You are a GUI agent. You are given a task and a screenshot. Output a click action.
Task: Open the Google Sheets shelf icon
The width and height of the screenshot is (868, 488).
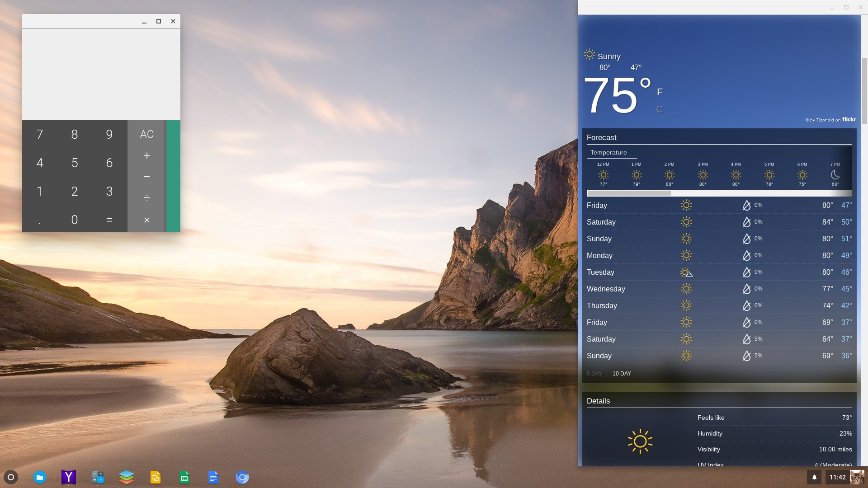(184, 477)
